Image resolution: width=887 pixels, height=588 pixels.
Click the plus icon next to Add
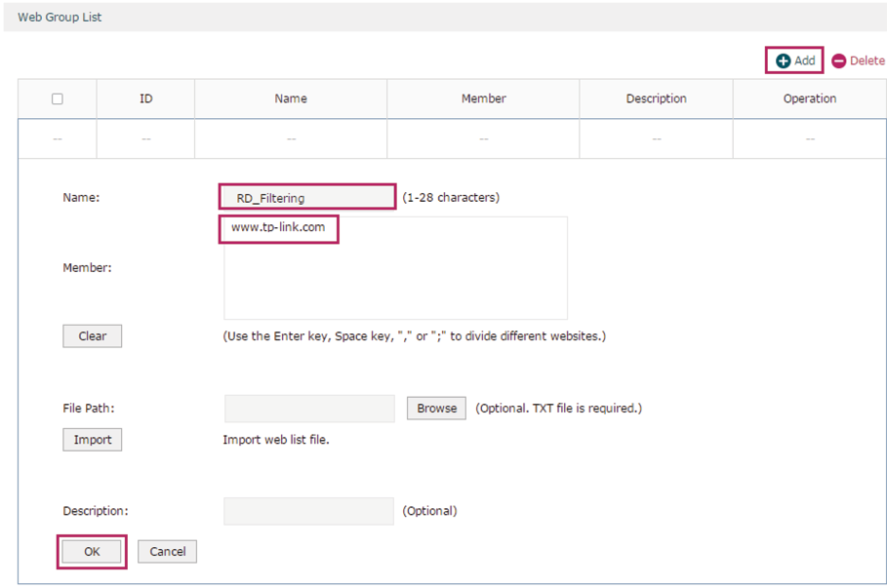783,61
